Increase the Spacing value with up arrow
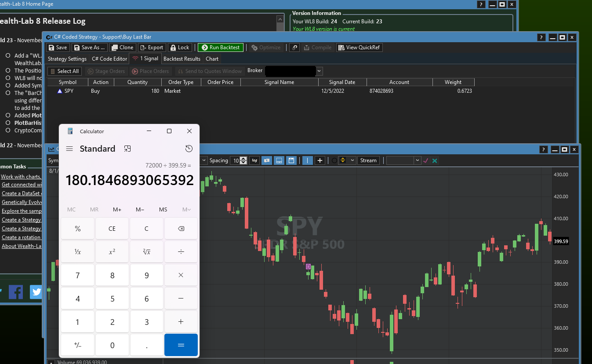Viewport: 592px width, 364px height. 243,159
